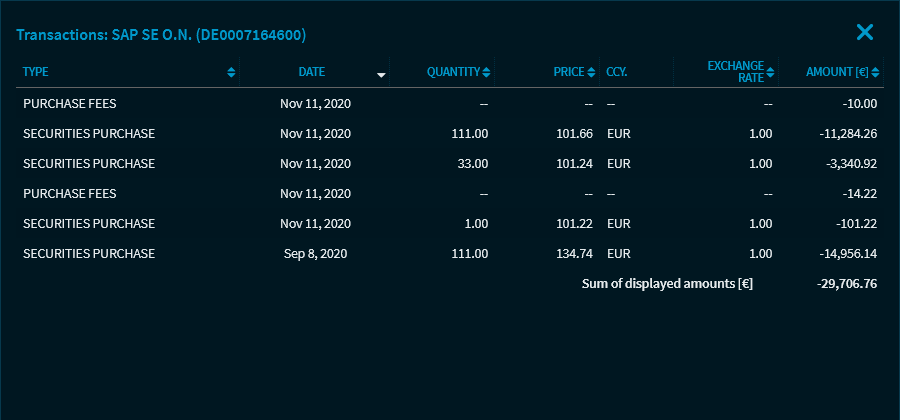Click the TYPE column header text

(x=36, y=72)
